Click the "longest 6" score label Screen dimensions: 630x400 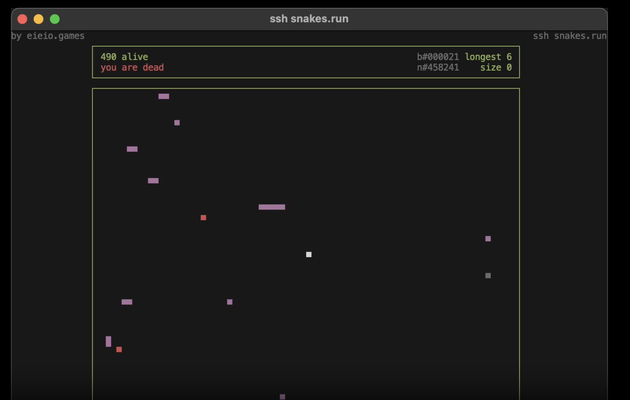pyautogui.click(x=488, y=57)
